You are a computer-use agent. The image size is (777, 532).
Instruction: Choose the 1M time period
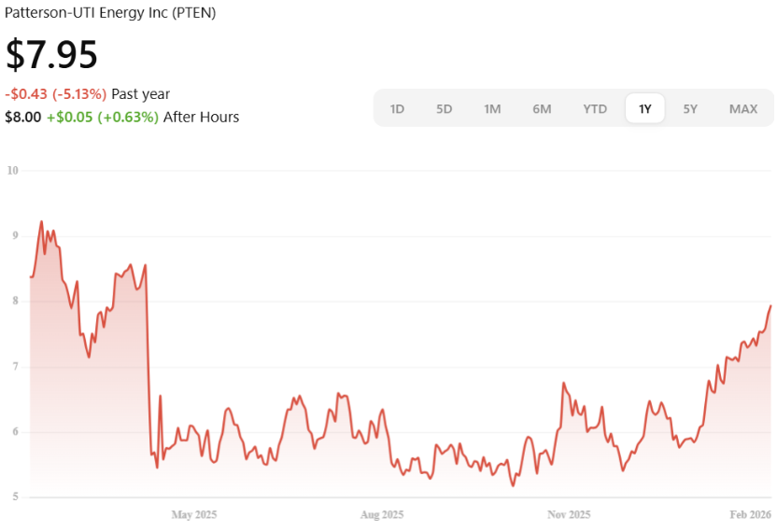(492, 108)
